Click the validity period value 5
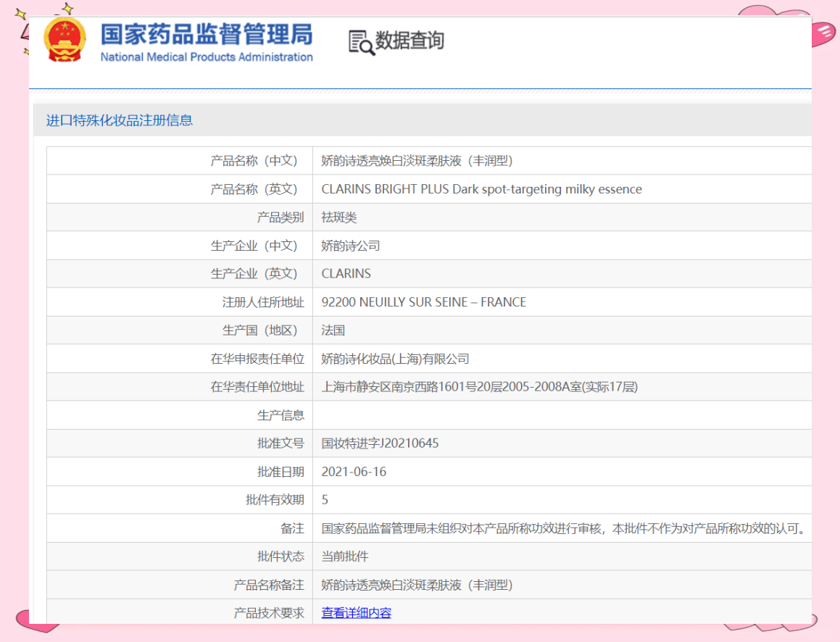The image size is (840, 642). click(325, 499)
